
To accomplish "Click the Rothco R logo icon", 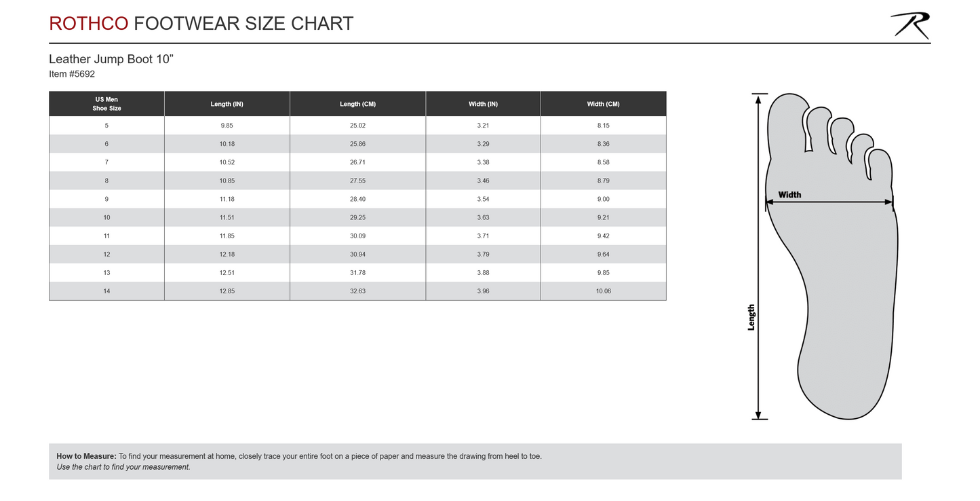I will pos(910,25).
